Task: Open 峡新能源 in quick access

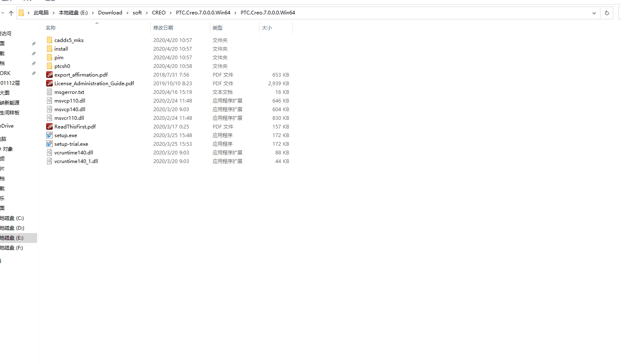Action: click(x=10, y=103)
